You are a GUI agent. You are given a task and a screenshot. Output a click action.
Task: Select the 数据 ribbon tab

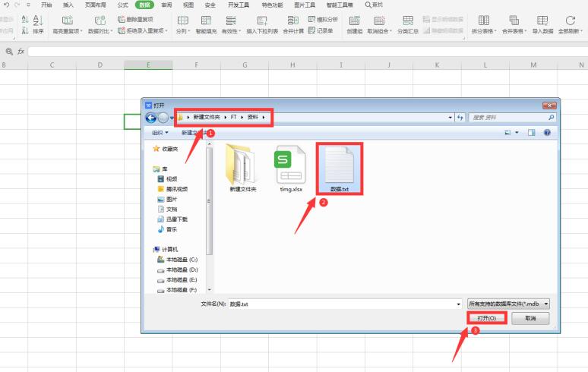tap(144, 5)
